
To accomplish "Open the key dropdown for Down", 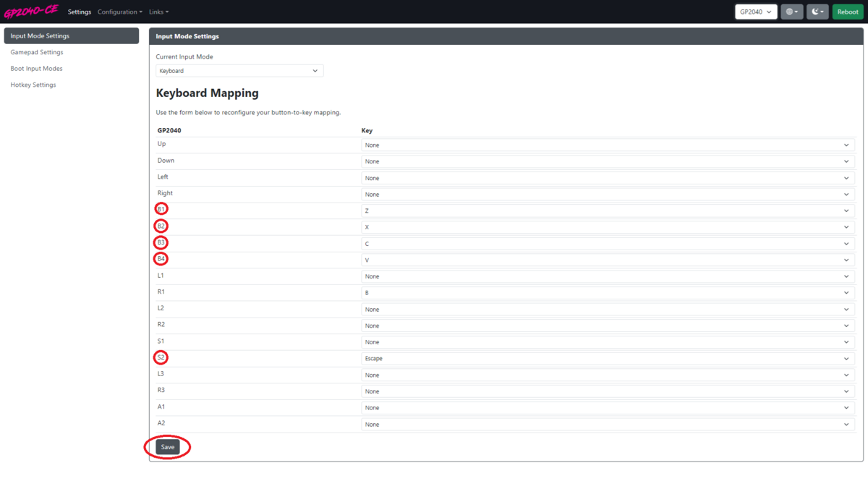I will coord(608,161).
